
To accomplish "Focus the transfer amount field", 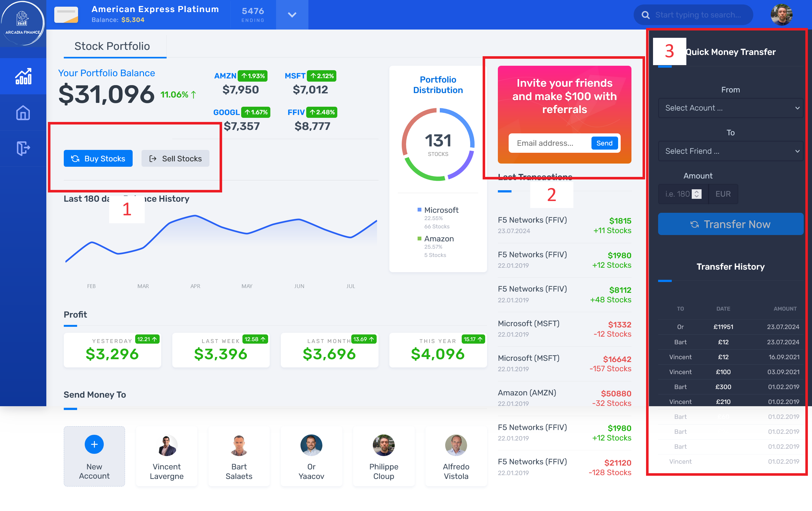I will (683, 194).
